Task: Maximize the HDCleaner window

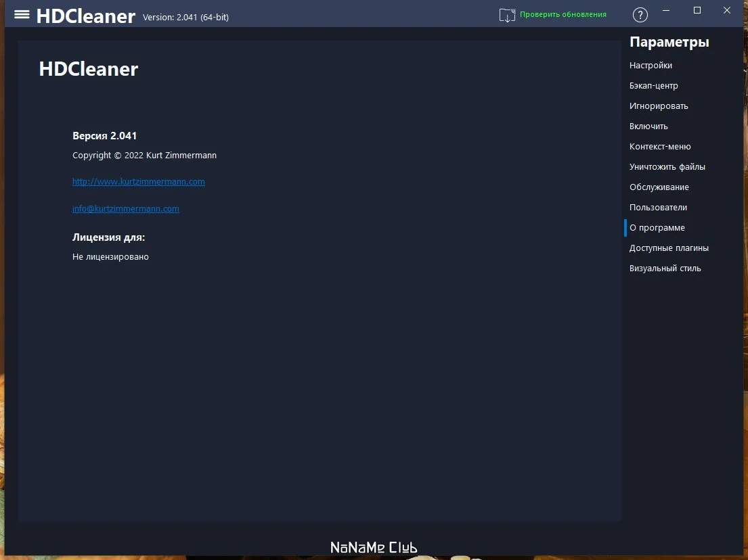Action: pos(697,11)
